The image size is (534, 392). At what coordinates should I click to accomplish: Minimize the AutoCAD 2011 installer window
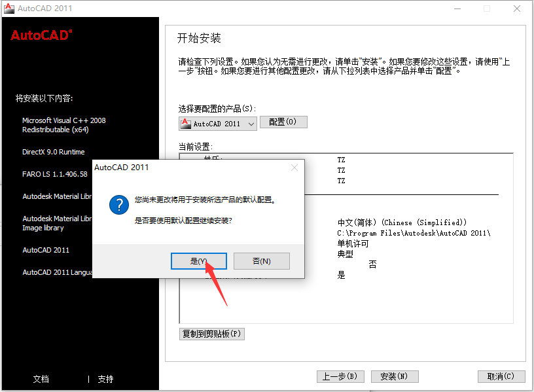457,9
